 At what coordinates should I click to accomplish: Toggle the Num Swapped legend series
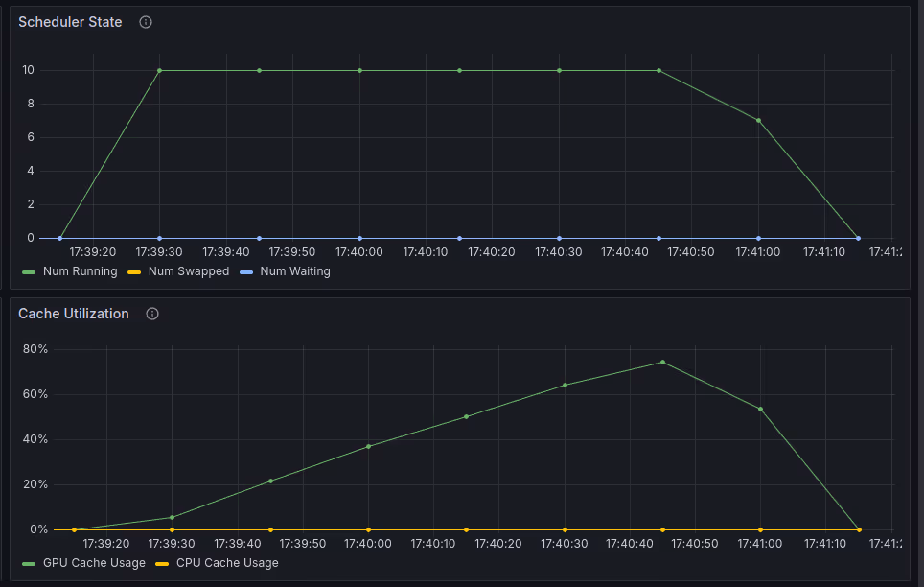(x=189, y=271)
